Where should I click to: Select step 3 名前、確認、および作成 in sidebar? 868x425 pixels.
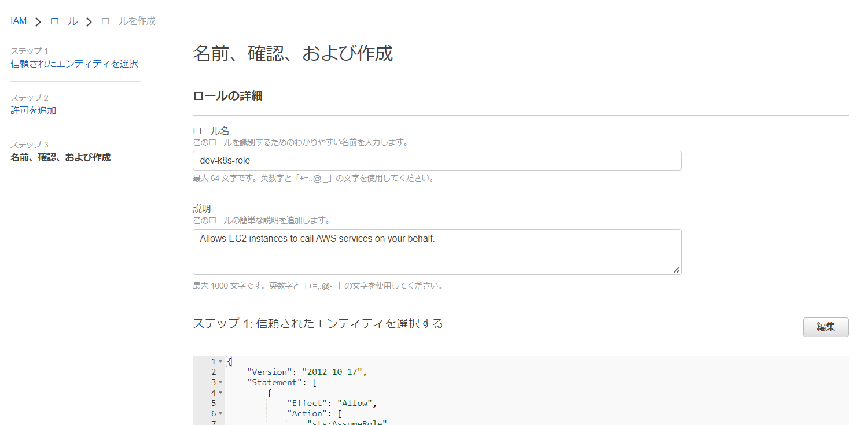(60, 157)
